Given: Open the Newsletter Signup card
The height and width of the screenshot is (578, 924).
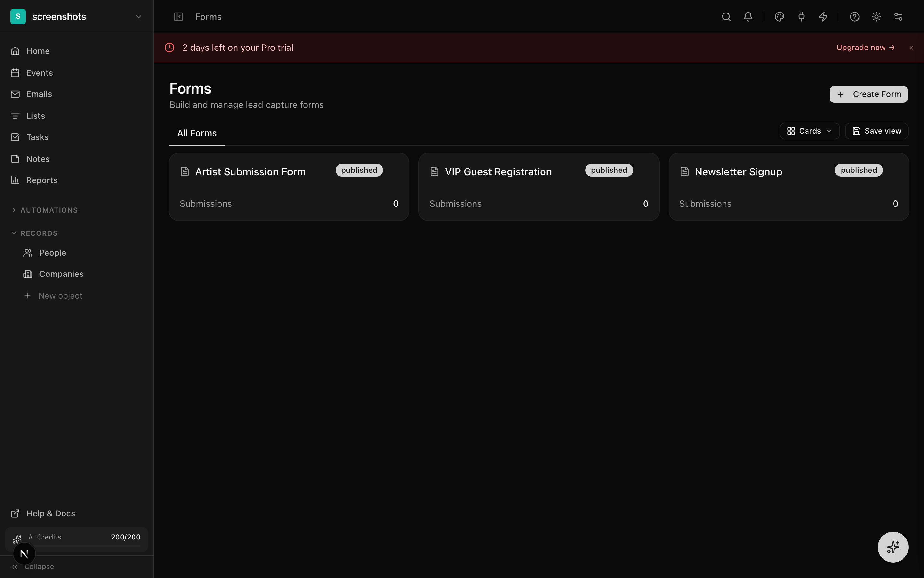Looking at the screenshot, I should (x=789, y=187).
